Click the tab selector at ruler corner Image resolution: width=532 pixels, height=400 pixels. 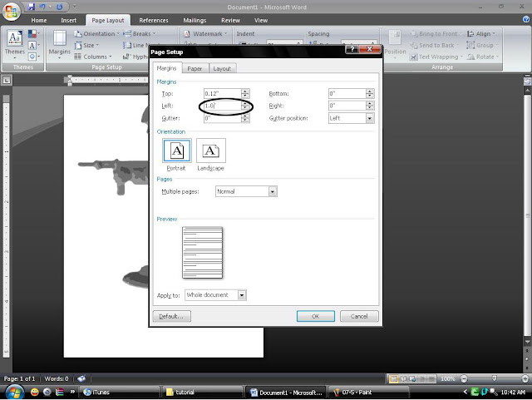7,81
